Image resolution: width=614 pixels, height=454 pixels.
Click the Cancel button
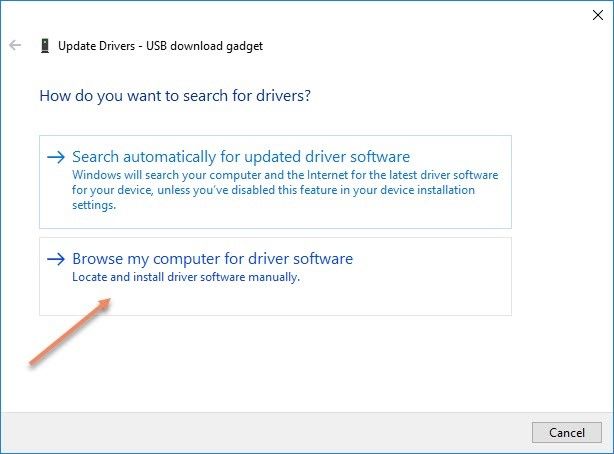coord(567,432)
